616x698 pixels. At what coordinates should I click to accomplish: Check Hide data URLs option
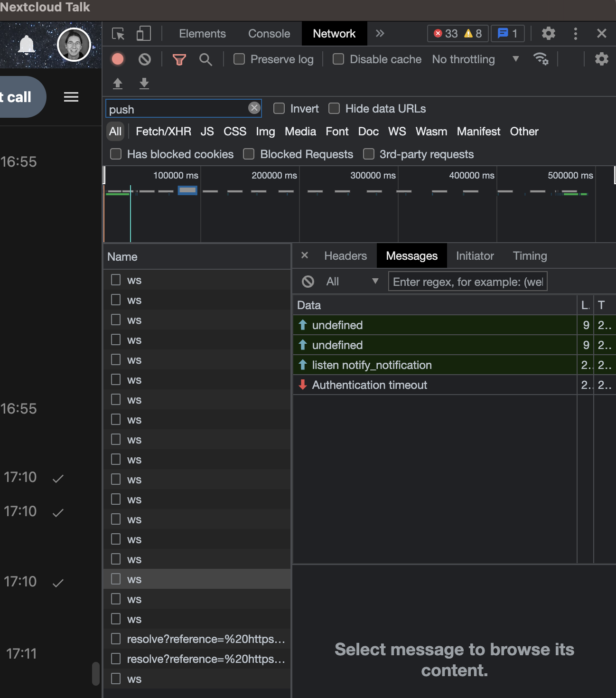tap(334, 108)
